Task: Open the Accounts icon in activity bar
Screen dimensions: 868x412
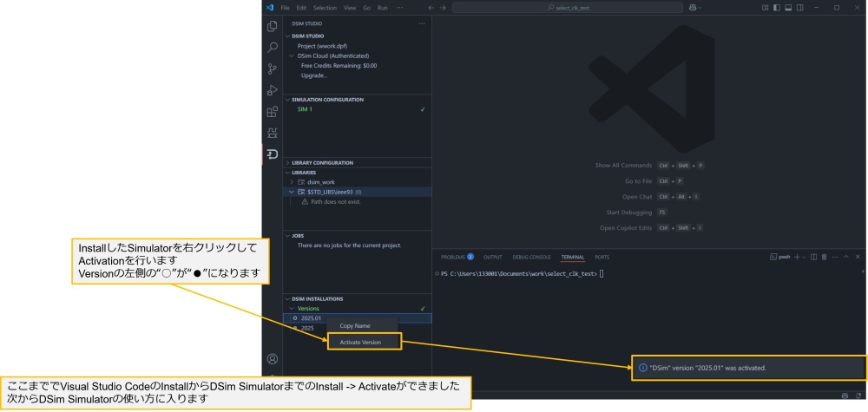Action: click(272, 359)
